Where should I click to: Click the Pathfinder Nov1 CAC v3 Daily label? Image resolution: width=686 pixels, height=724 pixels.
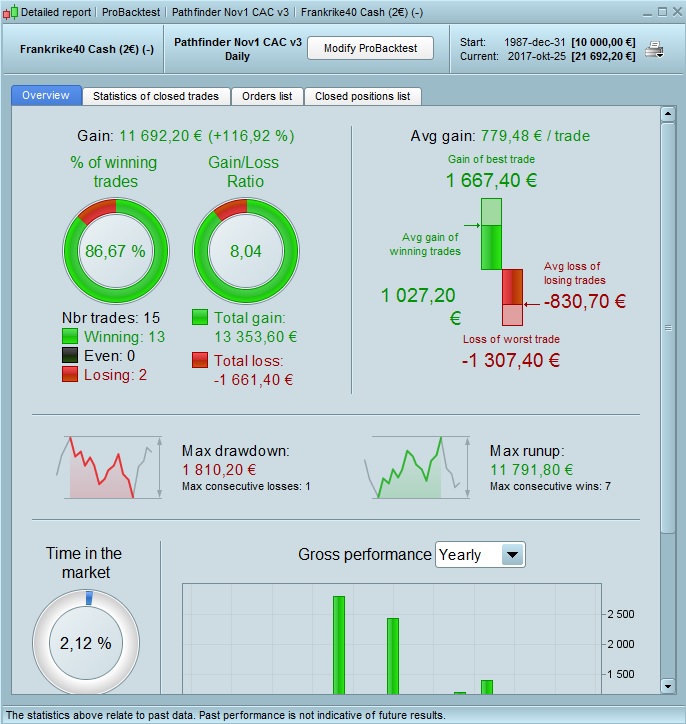coord(238,49)
